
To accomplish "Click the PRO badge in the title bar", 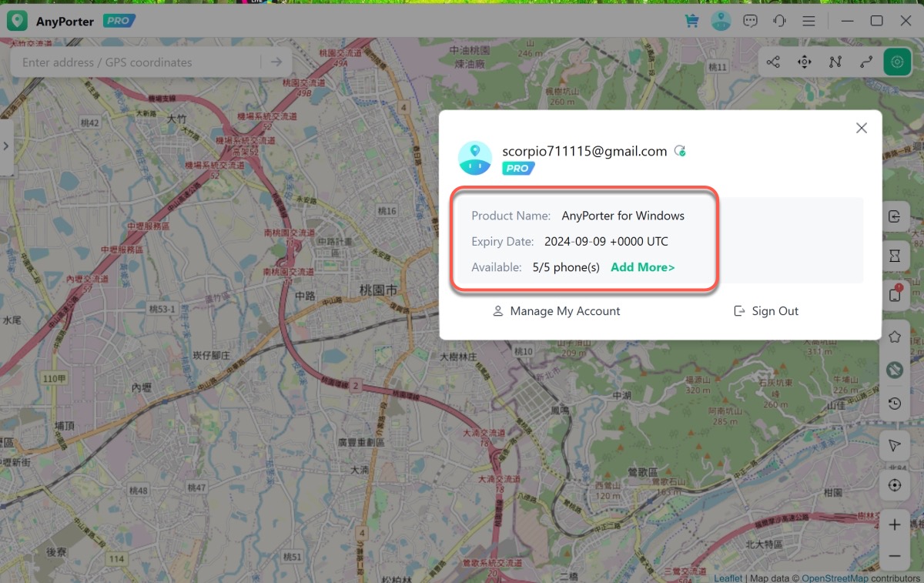I will 119,22.
